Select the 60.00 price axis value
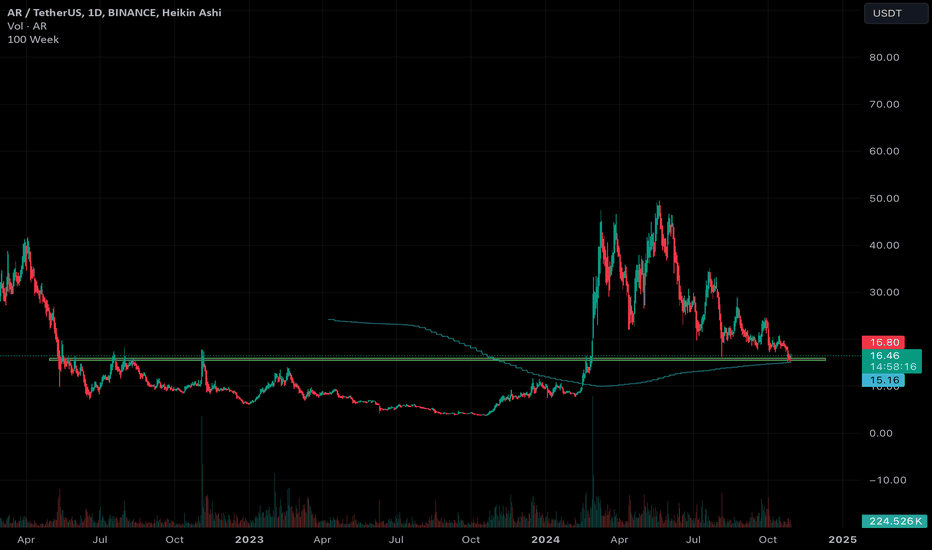Screen dimensions: 932x550 (x=884, y=151)
